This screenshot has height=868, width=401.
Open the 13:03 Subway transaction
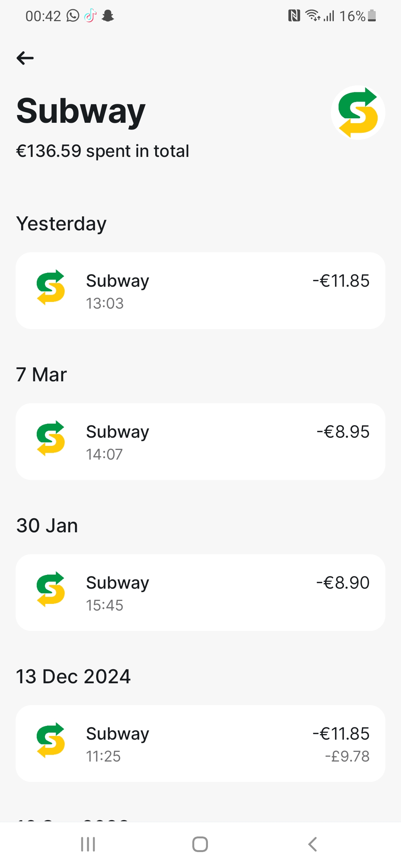click(x=200, y=291)
